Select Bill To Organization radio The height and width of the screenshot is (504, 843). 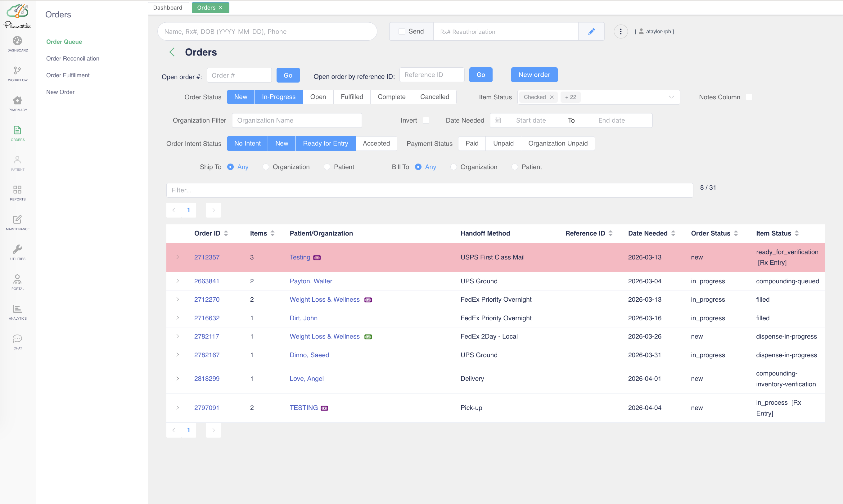pyautogui.click(x=453, y=167)
